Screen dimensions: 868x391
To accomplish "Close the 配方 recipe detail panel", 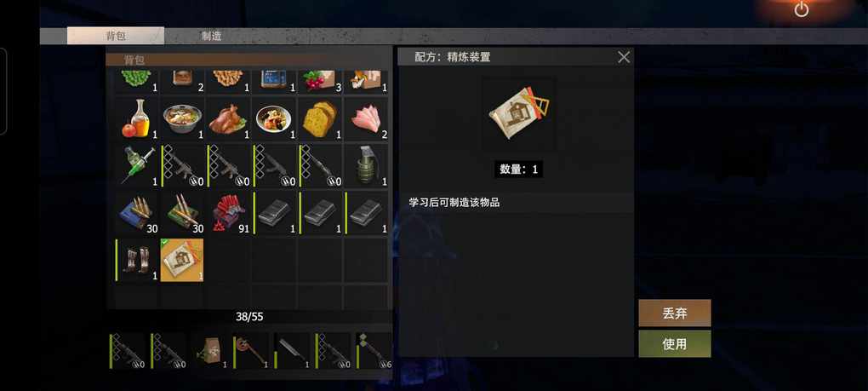I will (x=624, y=56).
